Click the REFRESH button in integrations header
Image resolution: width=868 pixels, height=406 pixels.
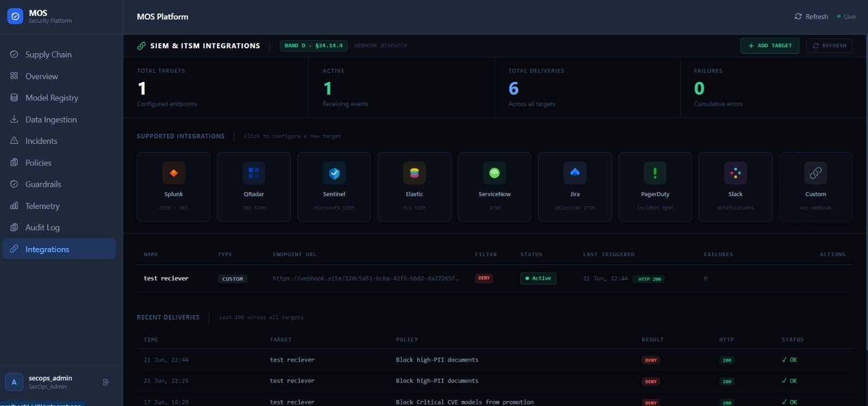(829, 46)
